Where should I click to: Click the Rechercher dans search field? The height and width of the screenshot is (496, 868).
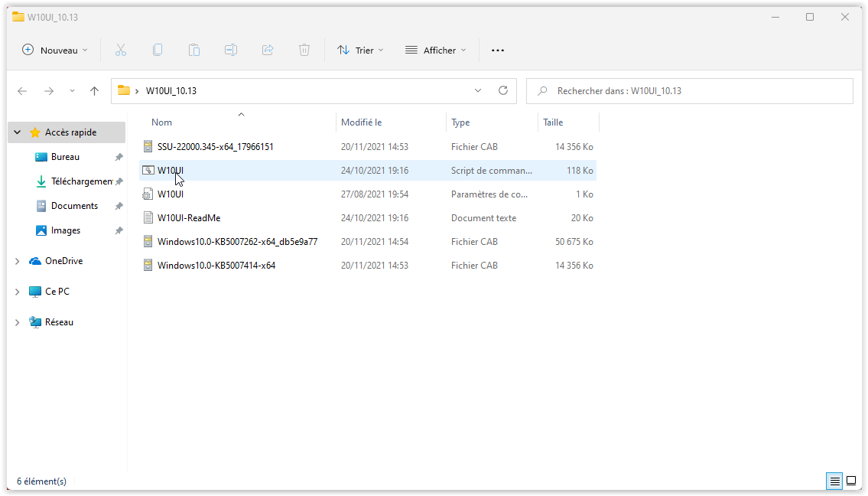[690, 91]
